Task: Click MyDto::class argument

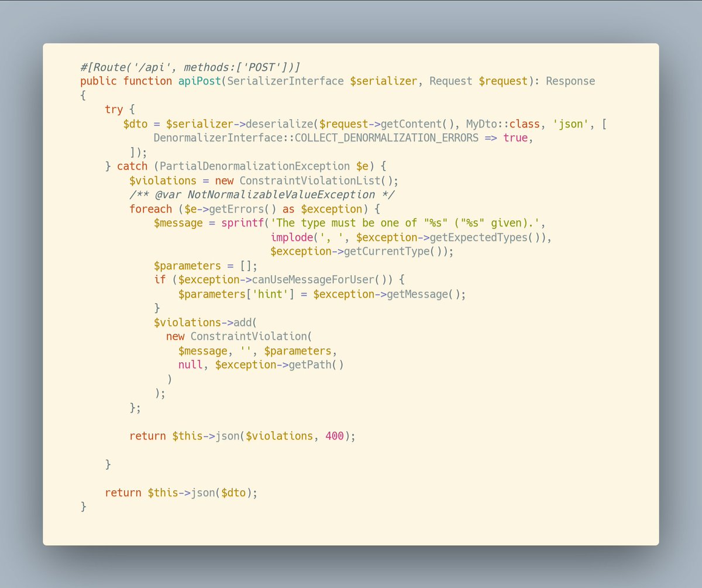Action: pyautogui.click(x=503, y=123)
